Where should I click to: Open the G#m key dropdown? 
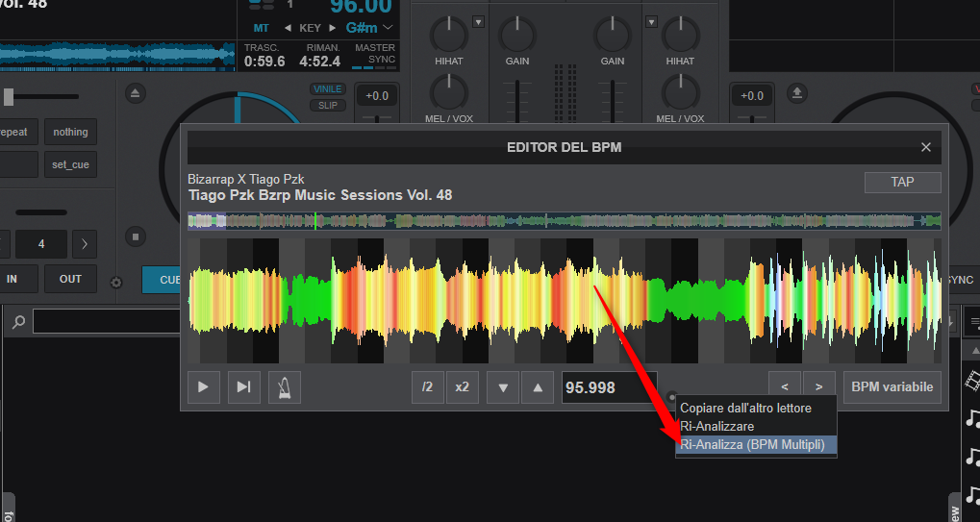tap(369, 28)
